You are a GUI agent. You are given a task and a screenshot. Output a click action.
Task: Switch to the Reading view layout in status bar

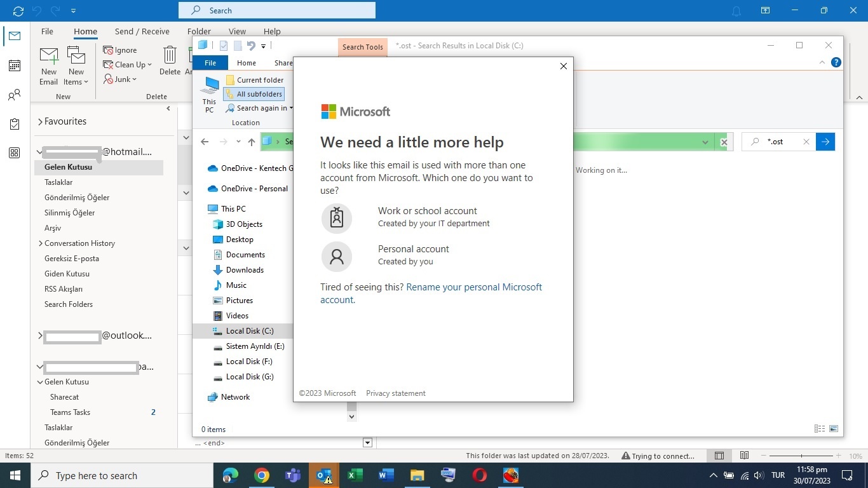(x=744, y=456)
